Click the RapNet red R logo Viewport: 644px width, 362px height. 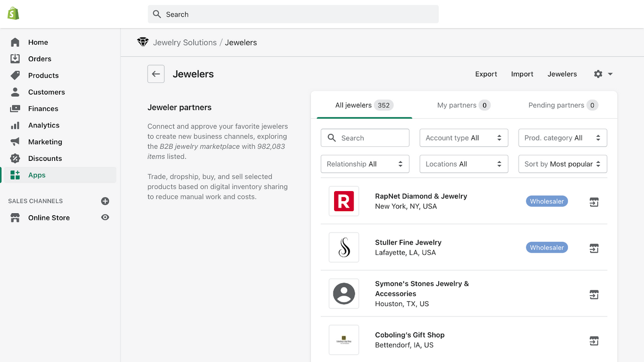click(x=344, y=201)
